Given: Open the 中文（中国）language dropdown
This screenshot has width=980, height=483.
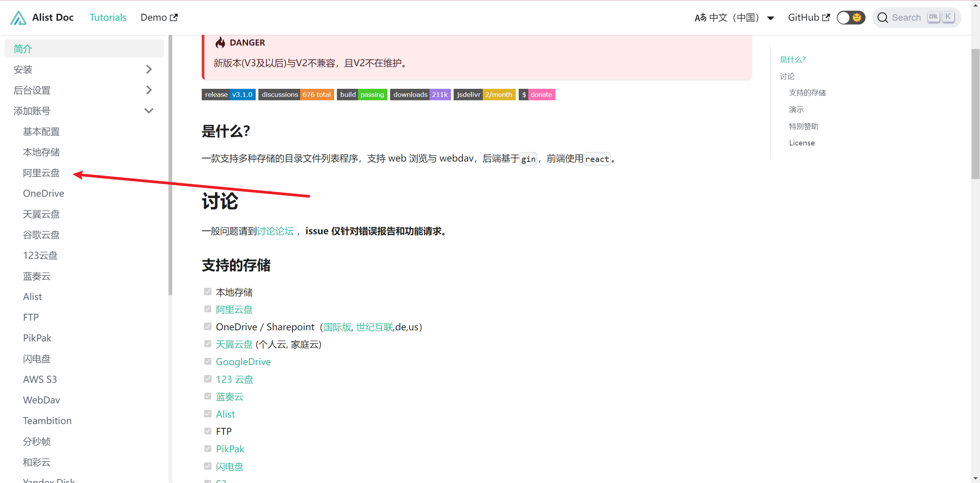Looking at the screenshot, I should 734,18.
